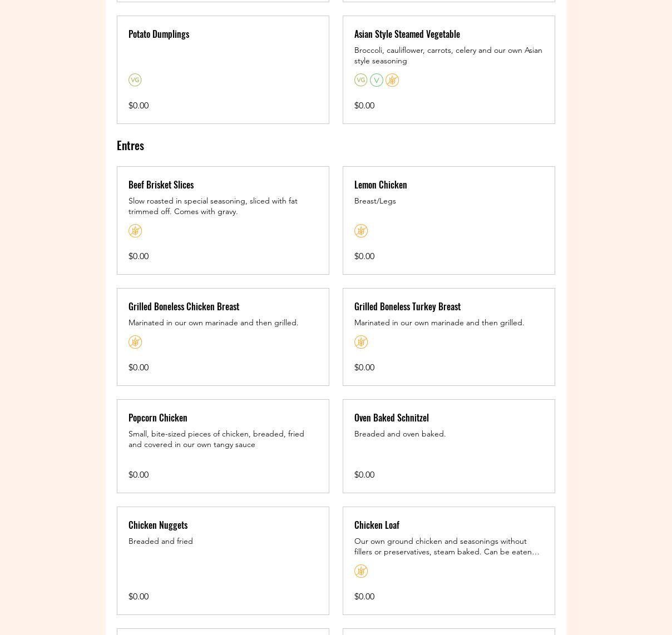Click the wheat icon under Chicken Loaf

(x=360, y=571)
